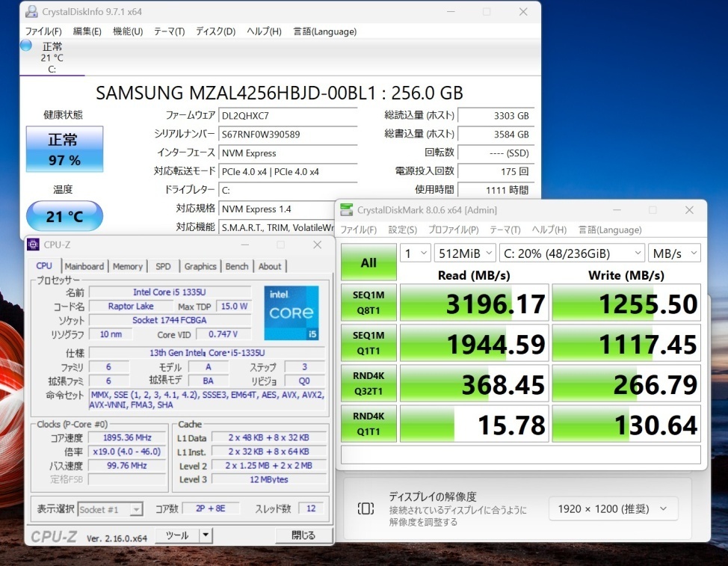Viewport: 728px width, 566px height.
Task: Open the test count dropdown showing 1
Action: (415, 253)
